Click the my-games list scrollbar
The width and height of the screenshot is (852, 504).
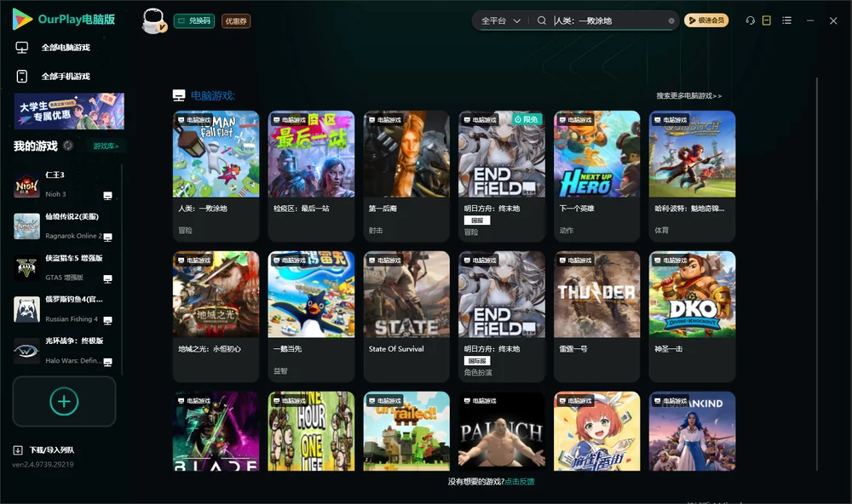(122, 269)
